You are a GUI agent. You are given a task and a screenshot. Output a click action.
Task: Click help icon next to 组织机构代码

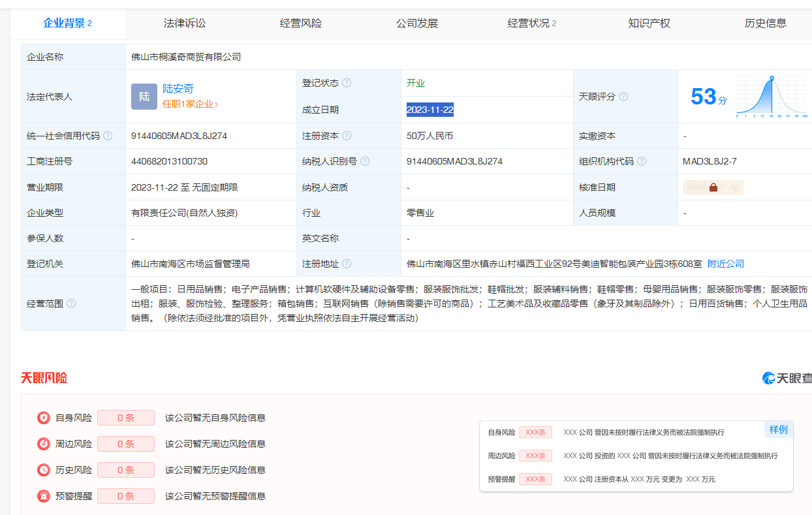point(642,161)
